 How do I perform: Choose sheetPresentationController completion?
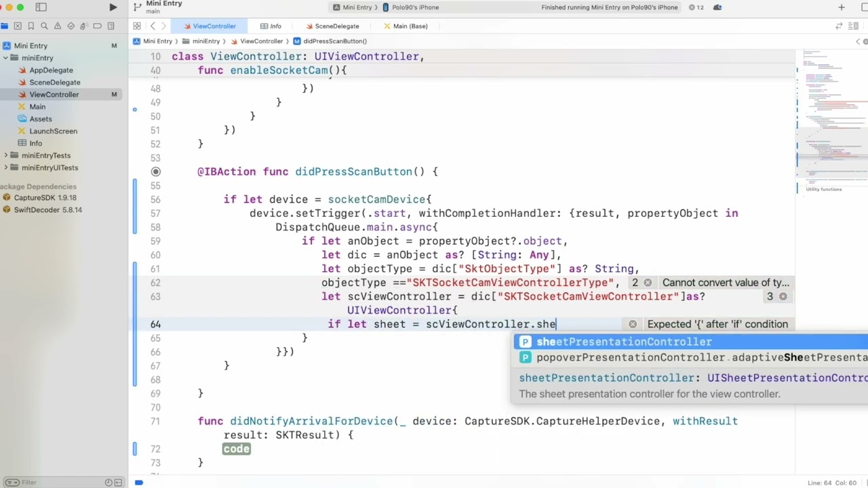(690, 342)
